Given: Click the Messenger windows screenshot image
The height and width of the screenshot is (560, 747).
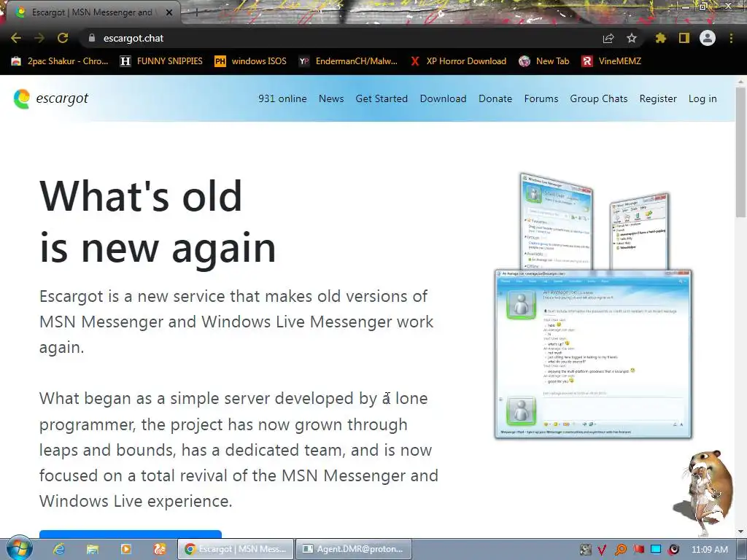Looking at the screenshot, I should [x=593, y=306].
